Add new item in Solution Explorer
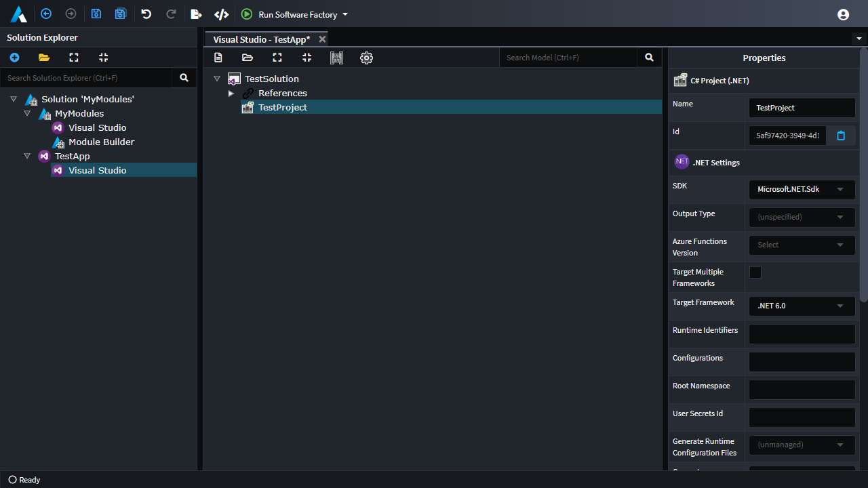 14,58
